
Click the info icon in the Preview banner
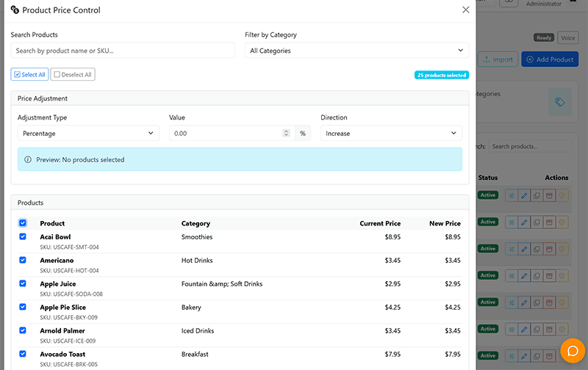[28, 159]
